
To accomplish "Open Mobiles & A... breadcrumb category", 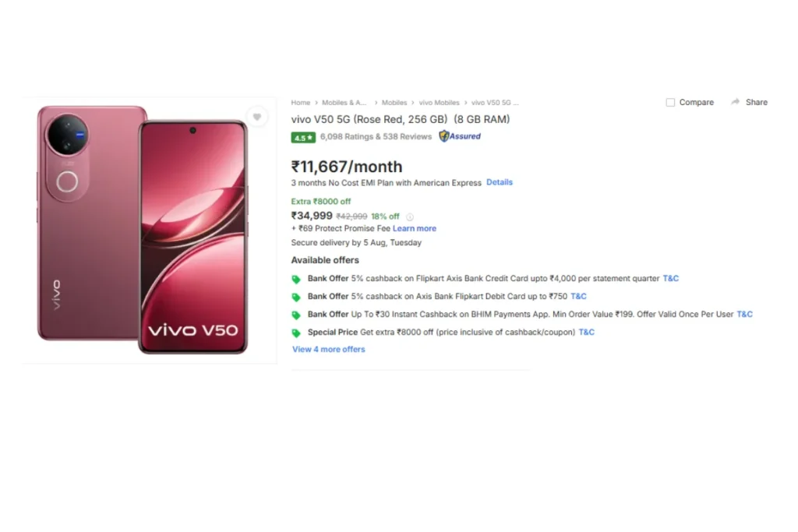I will click(344, 103).
